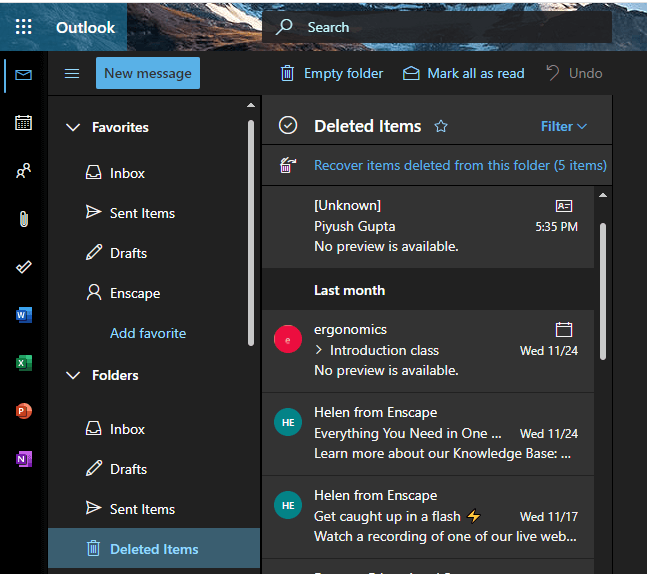Screen dimensions: 647x574
Task: Launch Excel from the sidebar
Action: click(x=24, y=363)
